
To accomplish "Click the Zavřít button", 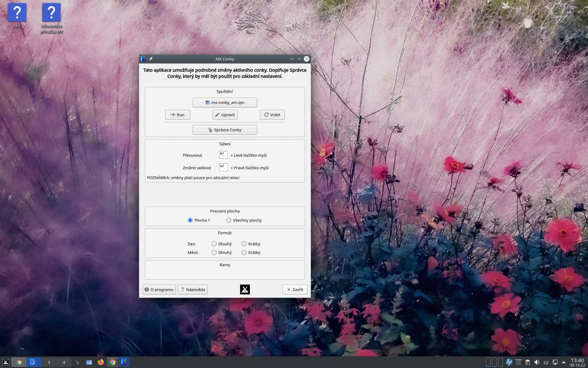I will pyautogui.click(x=295, y=290).
